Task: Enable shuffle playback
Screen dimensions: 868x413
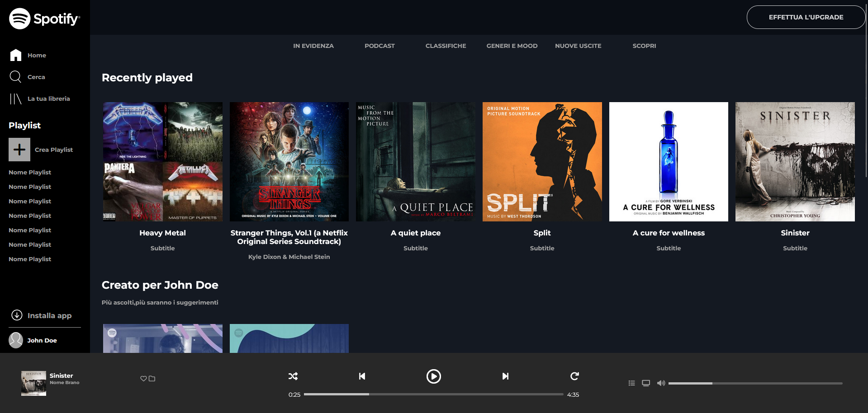Action: coord(293,376)
